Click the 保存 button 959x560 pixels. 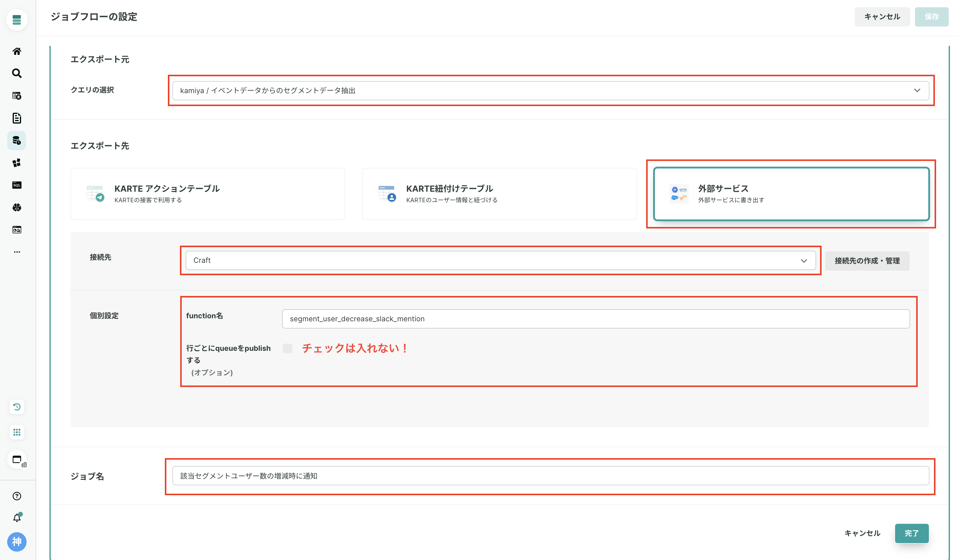pyautogui.click(x=932, y=17)
